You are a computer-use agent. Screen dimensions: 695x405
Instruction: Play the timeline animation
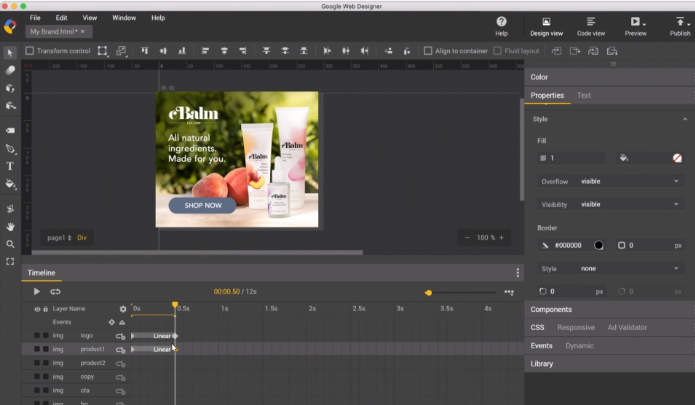37,292
